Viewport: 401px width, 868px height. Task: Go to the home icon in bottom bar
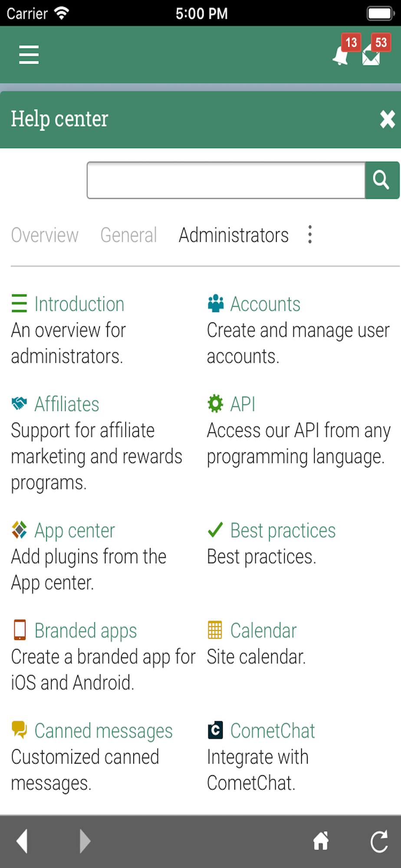[x=321, y=841]
